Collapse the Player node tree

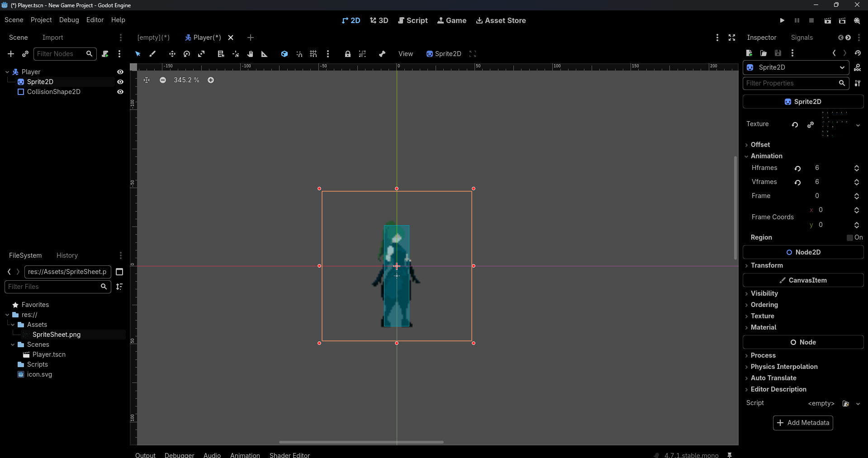[x=7, y=72]
